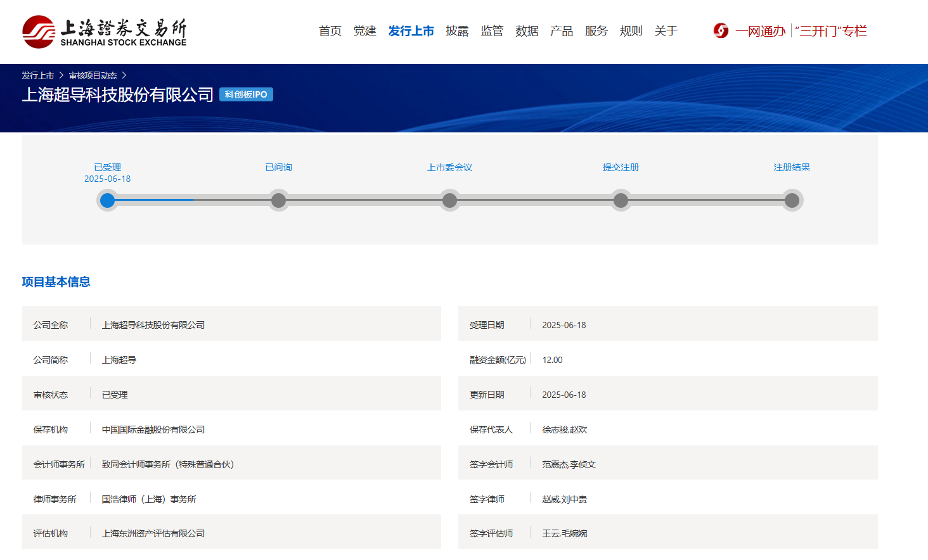Image resolution: width=928 pixels, height=560 pixels.
Task: Click the 提交注册 stage label
Action: 621,167
